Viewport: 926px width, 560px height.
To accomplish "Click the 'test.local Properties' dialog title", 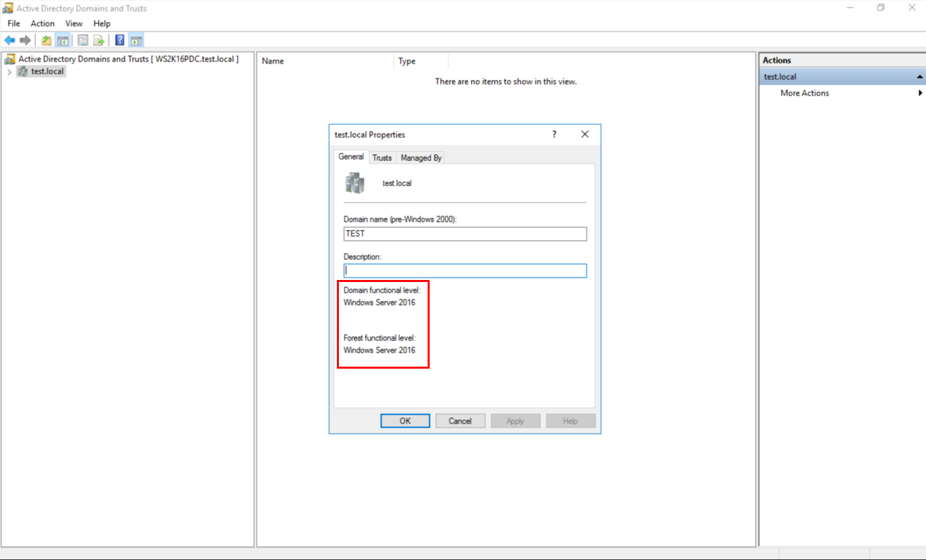I will 370,134.
